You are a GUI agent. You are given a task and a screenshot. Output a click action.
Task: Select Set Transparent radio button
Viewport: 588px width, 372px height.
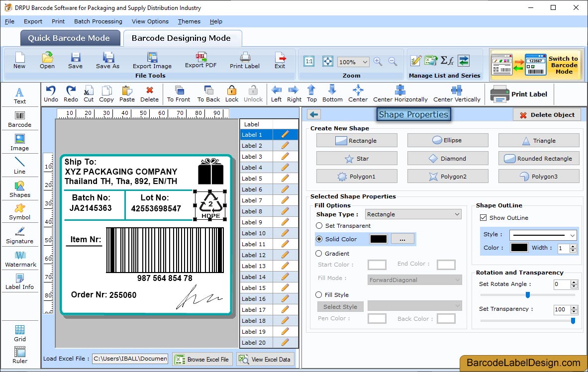point(319,226)
